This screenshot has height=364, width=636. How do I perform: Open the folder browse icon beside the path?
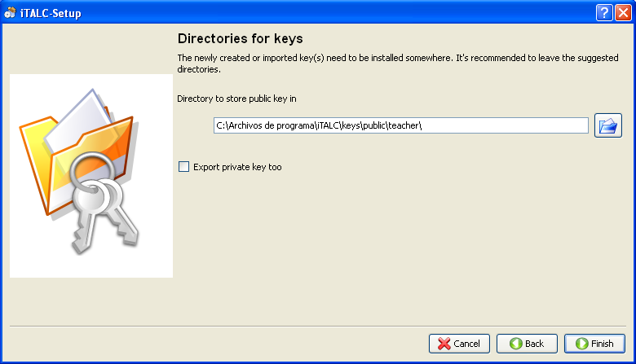click(x=607, y=125)
